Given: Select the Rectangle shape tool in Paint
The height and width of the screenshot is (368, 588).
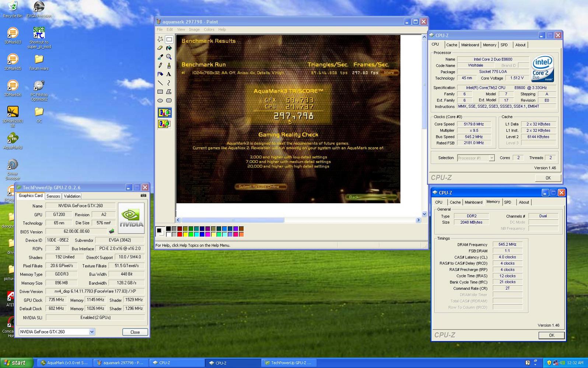Looking at the screenshot, I should click(x=160, y=91).
